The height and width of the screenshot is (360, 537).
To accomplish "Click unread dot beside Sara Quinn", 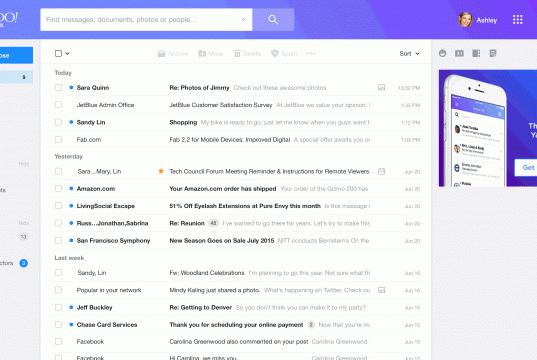I will point(71,88).
